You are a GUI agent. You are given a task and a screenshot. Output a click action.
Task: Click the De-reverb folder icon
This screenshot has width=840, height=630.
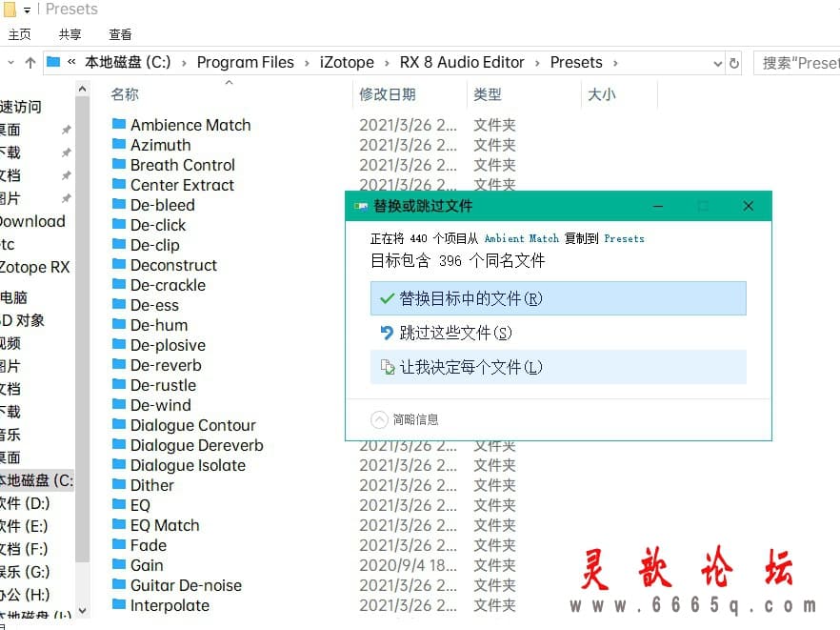pyautogui.click(x=119, y=365)
